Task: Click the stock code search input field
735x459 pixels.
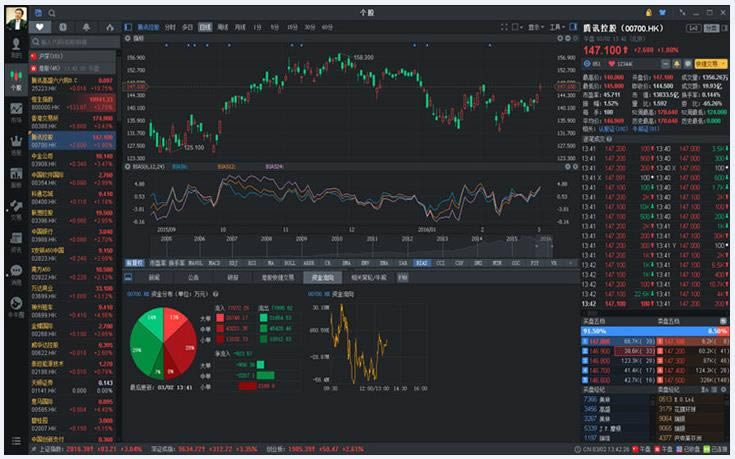Action: pyautogui.click(x=75, y=42)
